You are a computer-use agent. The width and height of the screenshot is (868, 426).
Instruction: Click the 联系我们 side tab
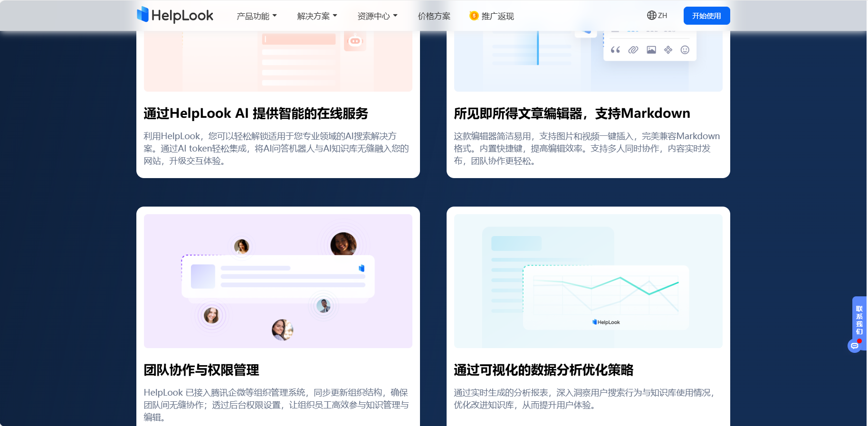click(x=859, y=320)
